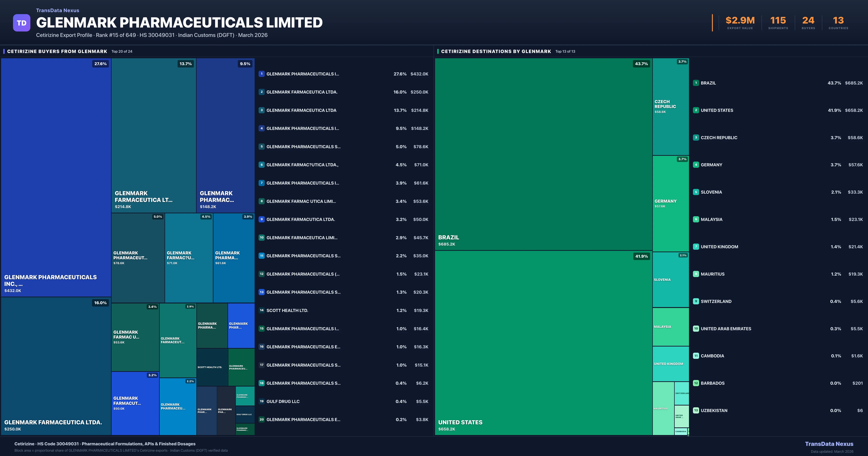Click the purple TD logo icon
Screen dimensions: 868x456
22,23
